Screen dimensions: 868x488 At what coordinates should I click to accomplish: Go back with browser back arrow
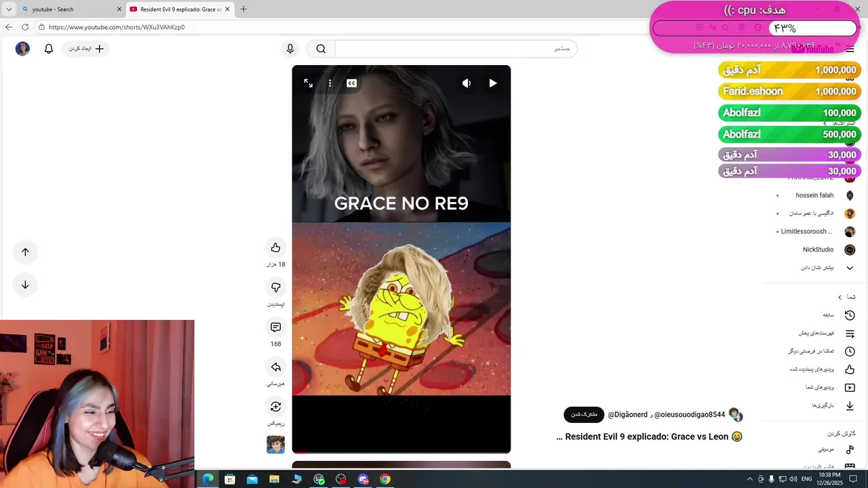8,27
